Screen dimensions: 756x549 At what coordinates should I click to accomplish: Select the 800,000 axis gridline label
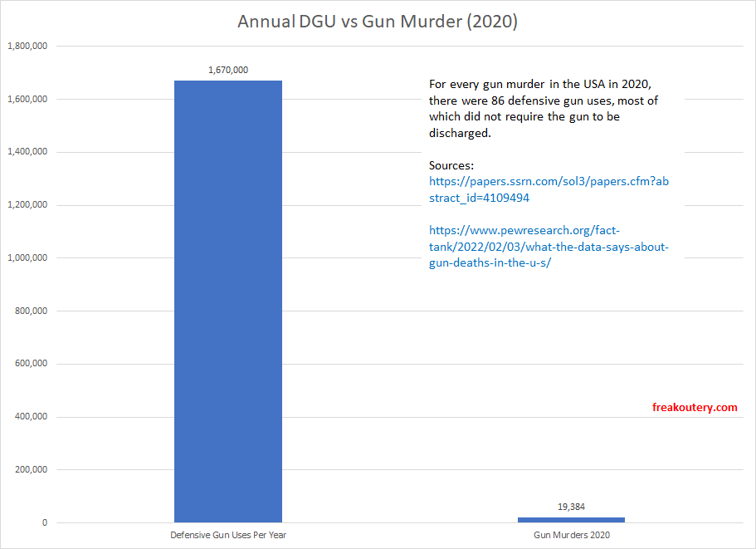click(31, 311)
